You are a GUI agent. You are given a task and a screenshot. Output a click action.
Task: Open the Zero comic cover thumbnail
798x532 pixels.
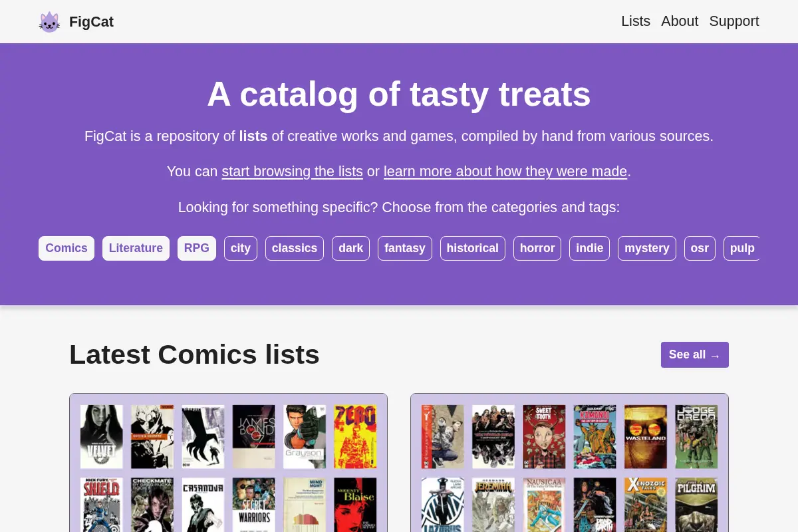[x=355, y=437]
